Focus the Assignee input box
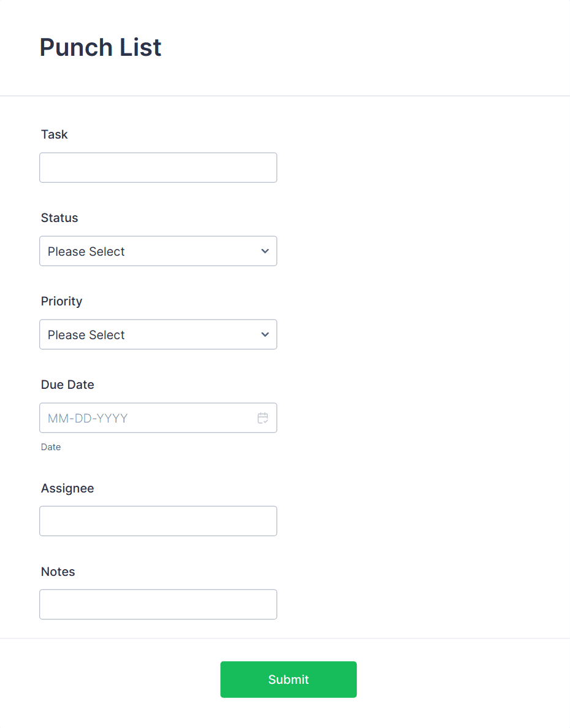570x728 pixels. coord(158,521)
